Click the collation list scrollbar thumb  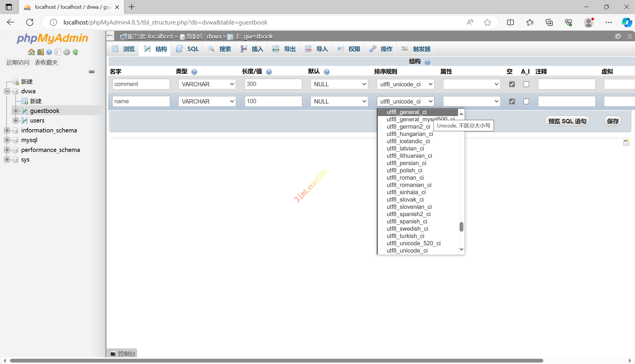(461, 227)
